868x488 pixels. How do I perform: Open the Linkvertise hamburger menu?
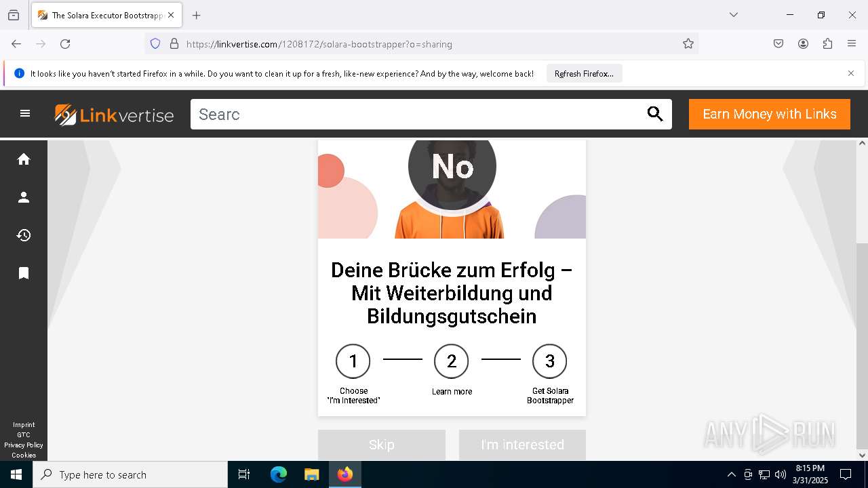(25, 114)
